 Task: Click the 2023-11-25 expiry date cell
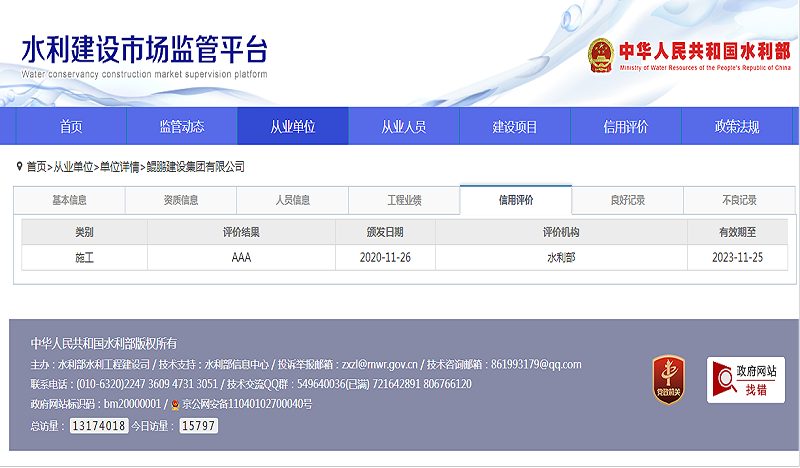(737, 257)
